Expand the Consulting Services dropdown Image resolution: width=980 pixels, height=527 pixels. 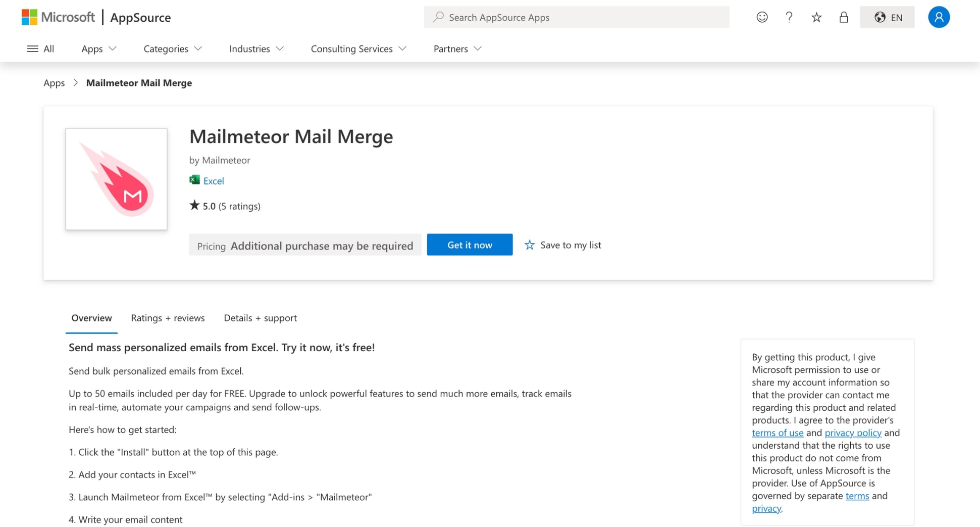coord(358,49)
